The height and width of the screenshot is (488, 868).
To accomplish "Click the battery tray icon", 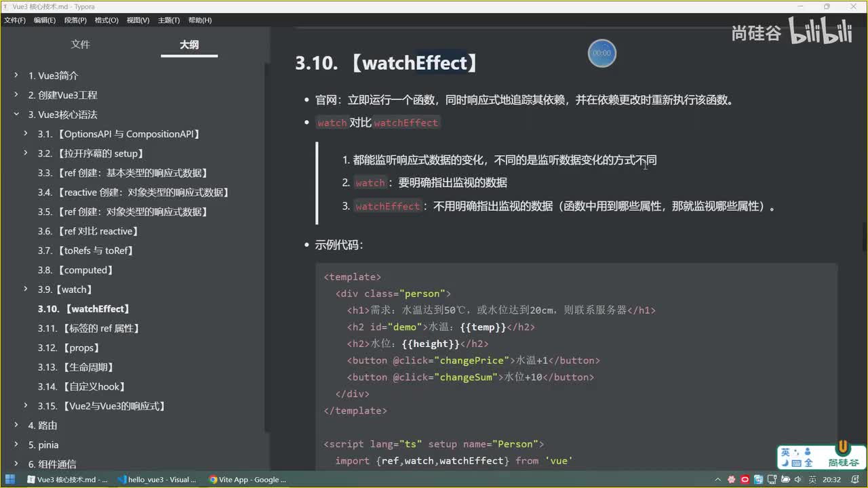I will coord(785,479).
